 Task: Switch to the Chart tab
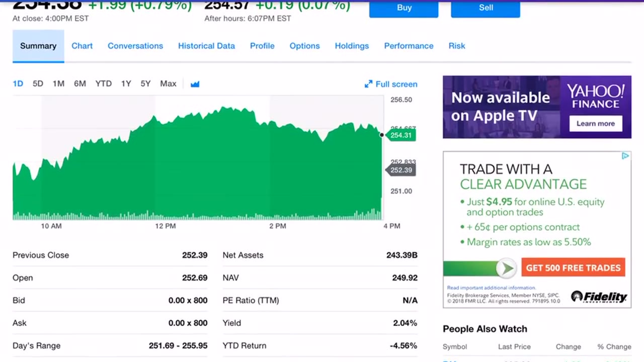click(x=82, y=46)
